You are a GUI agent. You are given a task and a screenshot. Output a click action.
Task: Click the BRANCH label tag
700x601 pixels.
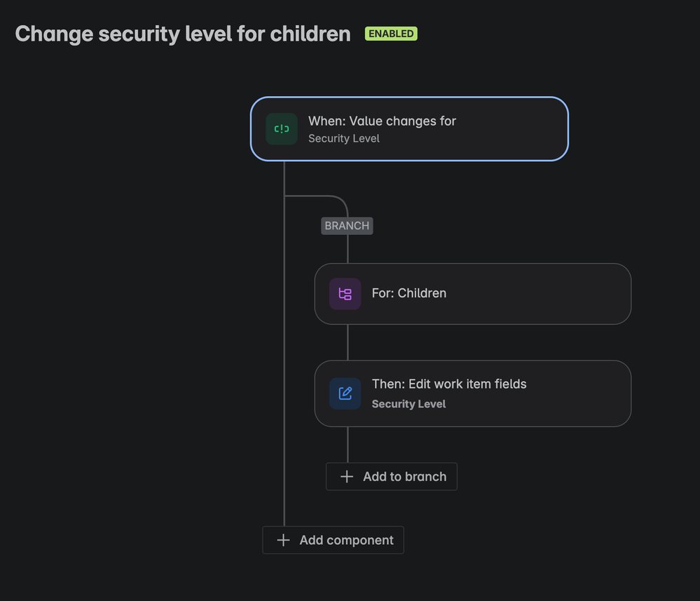click(347, 226)
